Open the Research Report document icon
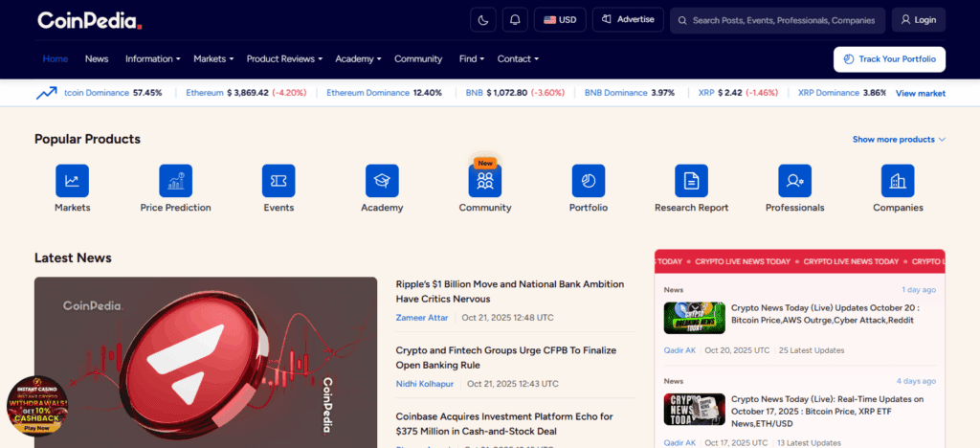 tap(691, 181)
